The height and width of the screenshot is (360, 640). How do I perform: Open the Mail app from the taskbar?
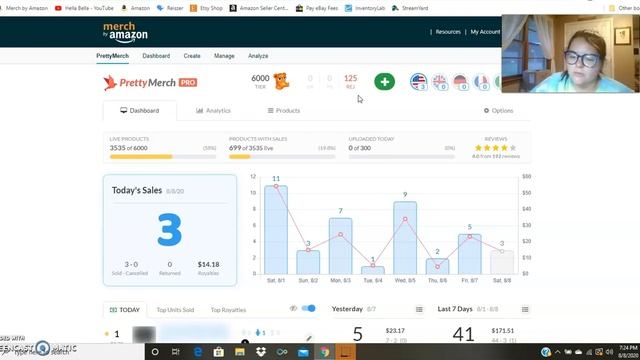[303, 352]
